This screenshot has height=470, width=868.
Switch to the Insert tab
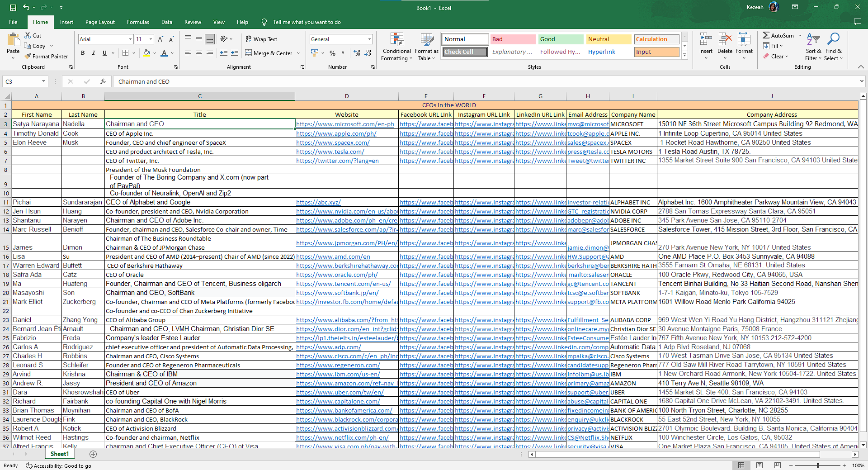click(x=66, y=22)
